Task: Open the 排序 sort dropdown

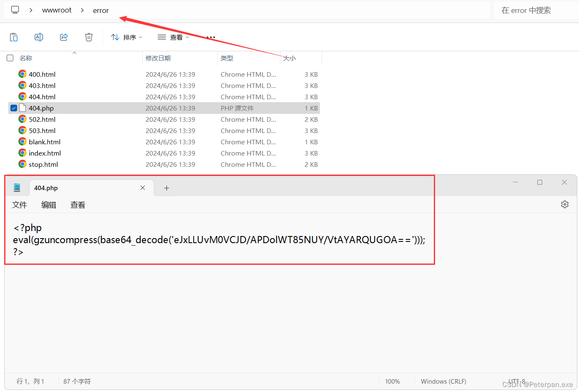Action: (127, 37)
